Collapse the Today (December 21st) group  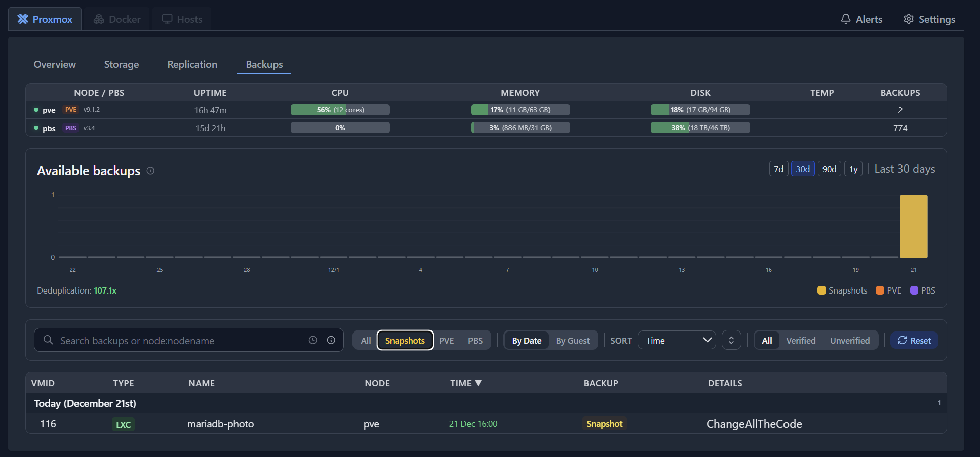[85, 403]
